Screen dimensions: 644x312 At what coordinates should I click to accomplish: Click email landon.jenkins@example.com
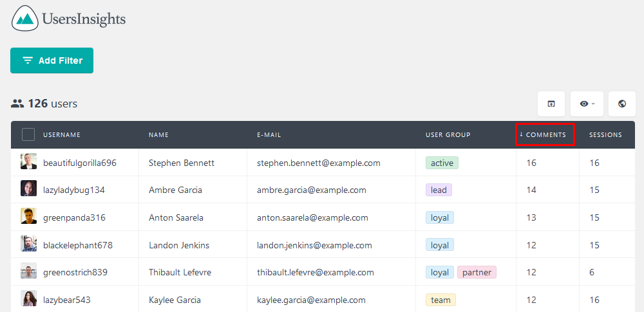pyautogui.click(x=315, y=245)
